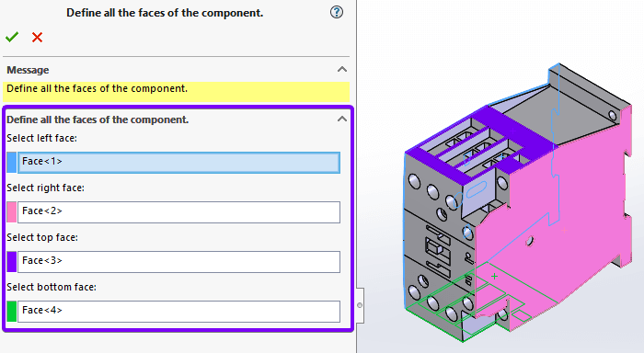Screen dimensions: 644x353
Task: Collapse the Define all faces section chevron
Action: click(x=342, y=119)
